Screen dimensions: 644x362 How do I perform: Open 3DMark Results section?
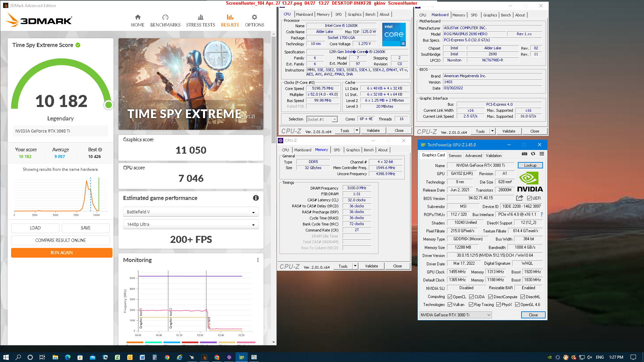pyautogui.click(x=230, y=20)
